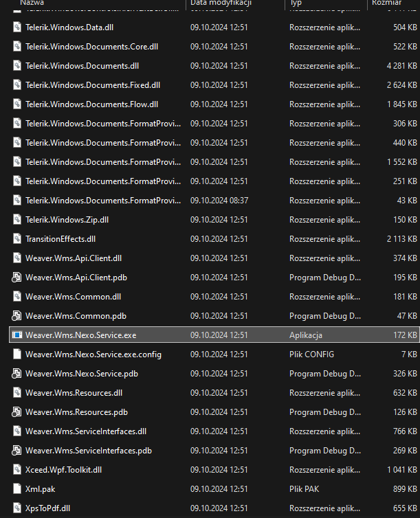Click the Weaver.Wms.Common.pdb debug icon
Image resolution: width=420 pixels, height=518 pixels.
pos(16,316)
